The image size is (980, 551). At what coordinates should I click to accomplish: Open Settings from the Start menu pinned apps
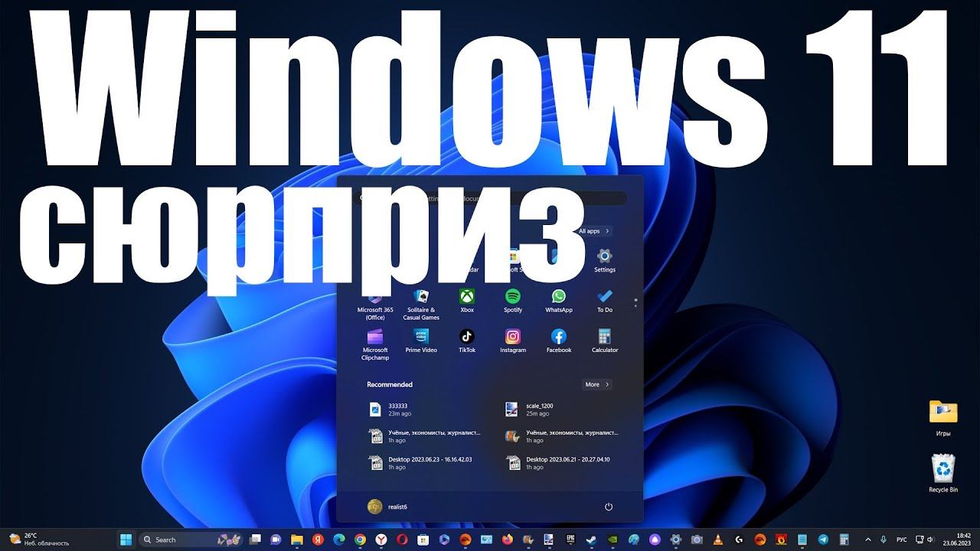point(605,260)
